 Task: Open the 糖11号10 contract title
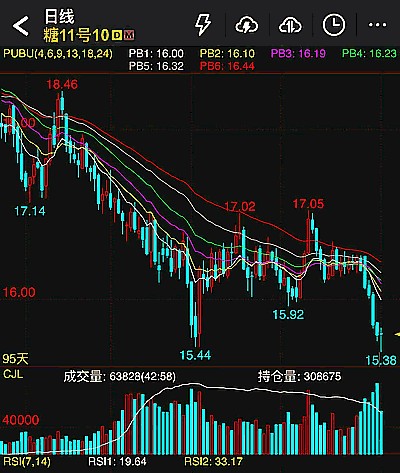pos(76,35)
